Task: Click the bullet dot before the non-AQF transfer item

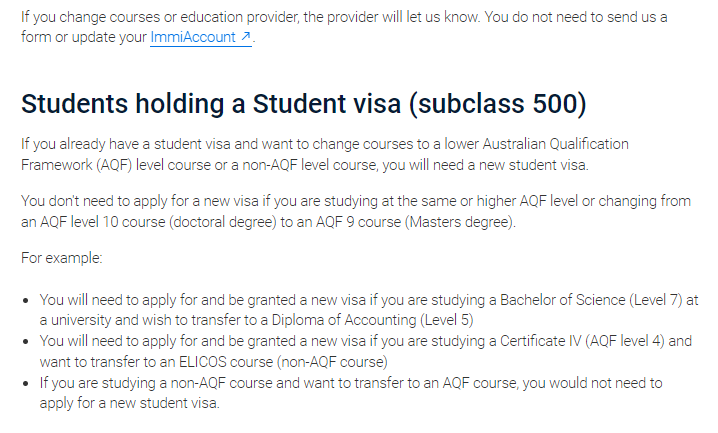Action: click(26, 384)
